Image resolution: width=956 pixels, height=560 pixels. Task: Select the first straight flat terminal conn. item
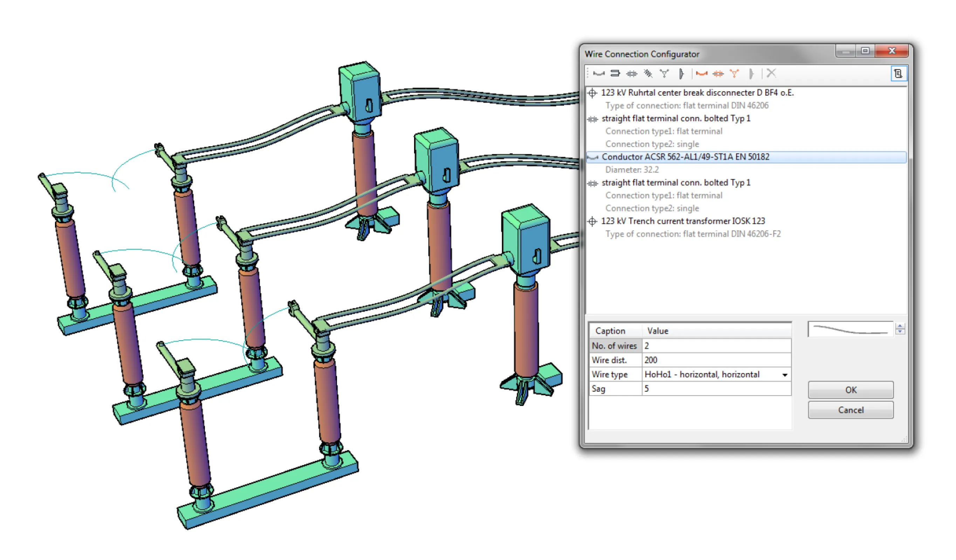[676, 119]
